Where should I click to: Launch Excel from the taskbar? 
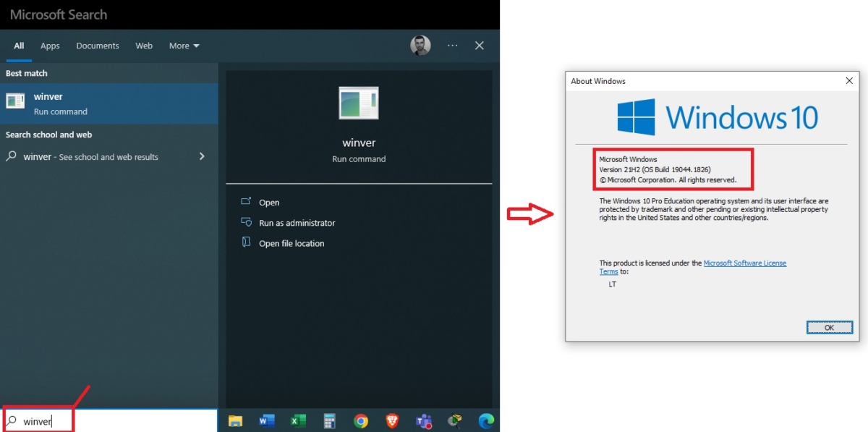click(298, 420)
